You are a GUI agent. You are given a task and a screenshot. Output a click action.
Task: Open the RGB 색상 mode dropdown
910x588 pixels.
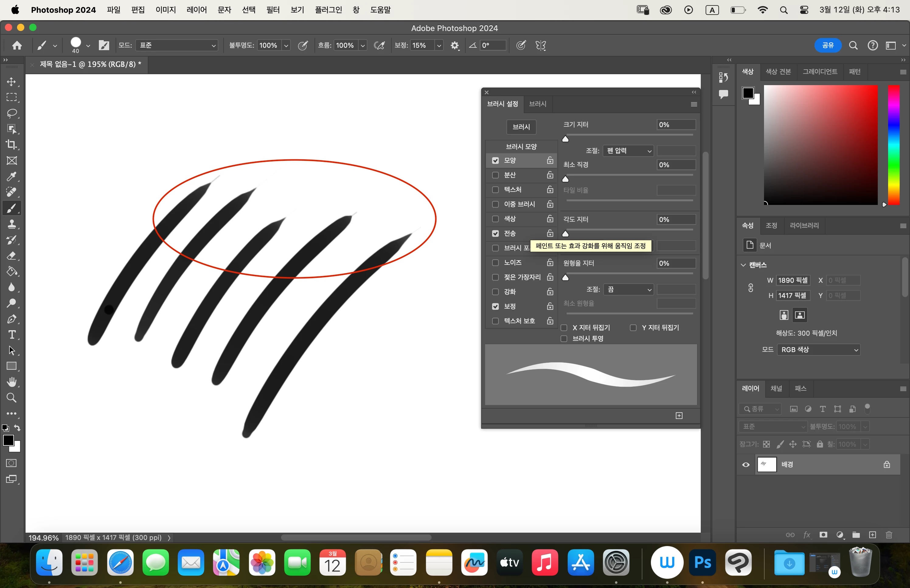pos(818,349)
